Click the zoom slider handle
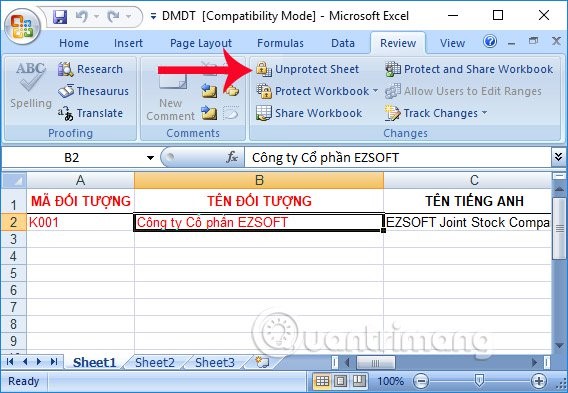Screen dimensions: 568x393 coord(479,381)
